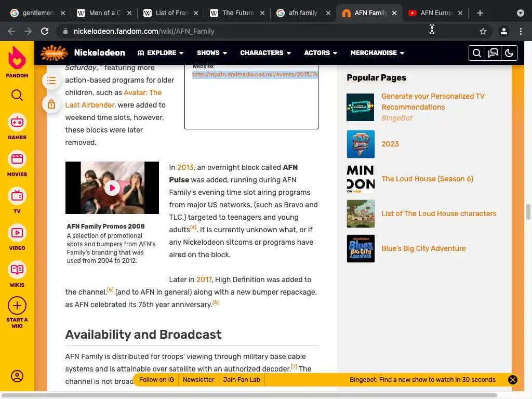Click the Nickelodeon wiki title
The height and width of the screenshot is (399, 532).
tap(100, 52)
